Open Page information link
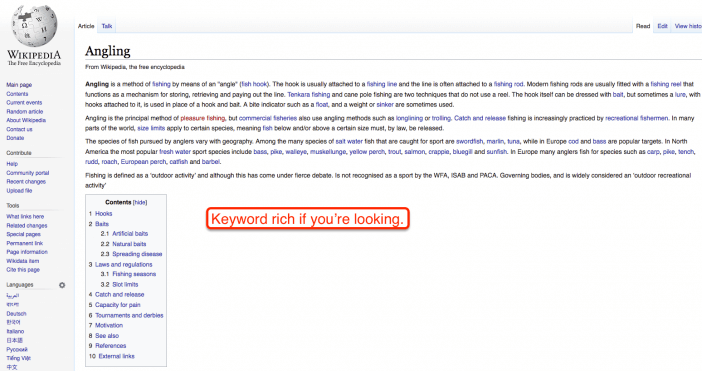 [27, 252]
